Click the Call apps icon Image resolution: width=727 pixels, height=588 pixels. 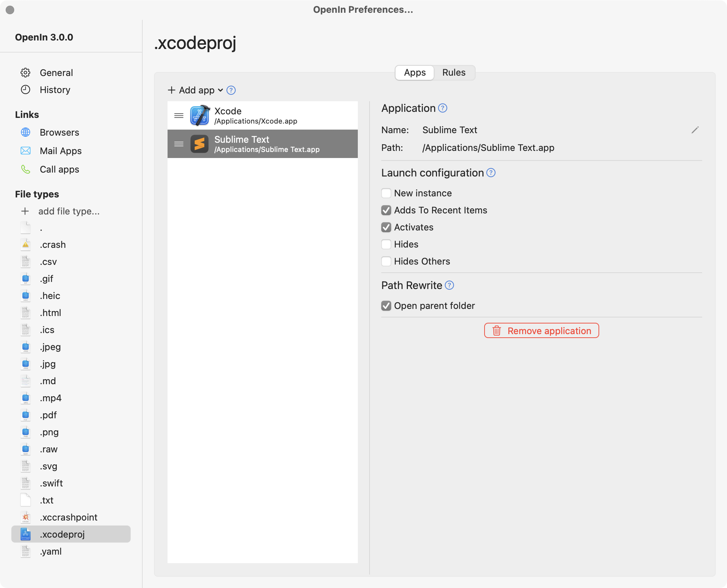coord(26,169)
